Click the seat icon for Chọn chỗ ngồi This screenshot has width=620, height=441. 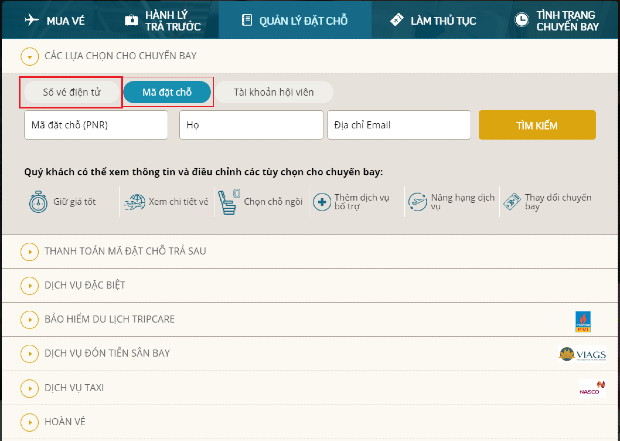[x=229, y=199]
